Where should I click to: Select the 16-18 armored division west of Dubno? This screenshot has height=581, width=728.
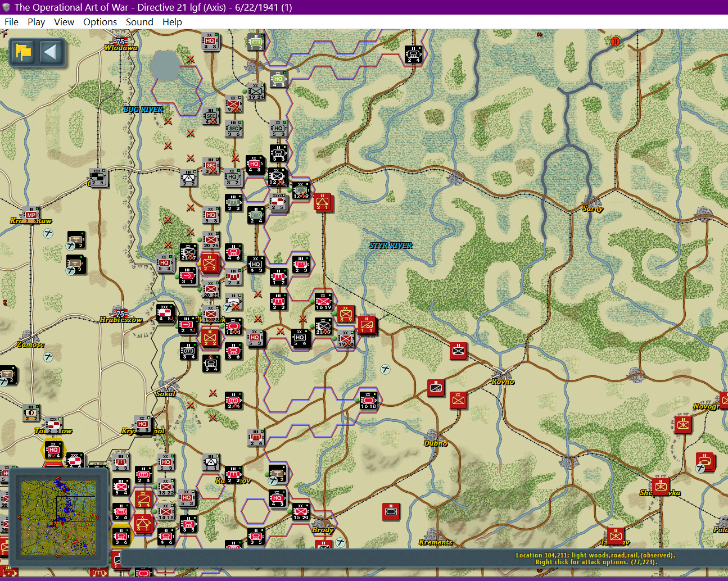pos(368,401)
